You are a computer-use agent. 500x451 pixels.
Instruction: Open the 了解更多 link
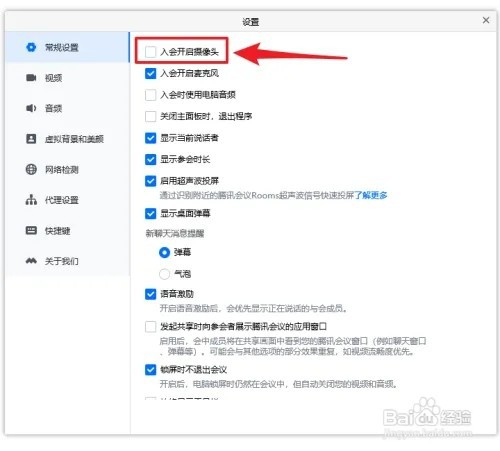pyautogui.click(x=370, y=195)
